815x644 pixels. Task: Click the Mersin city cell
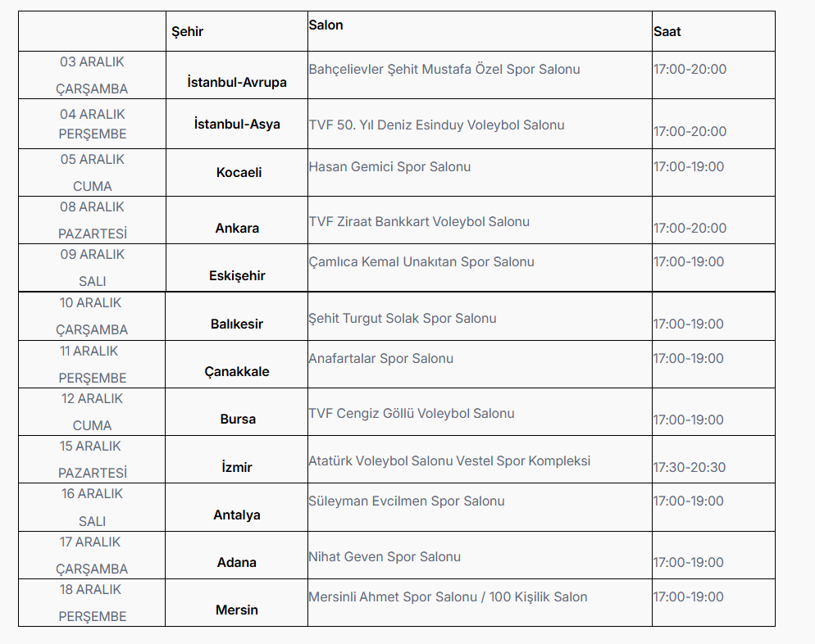tap(237, 610)
